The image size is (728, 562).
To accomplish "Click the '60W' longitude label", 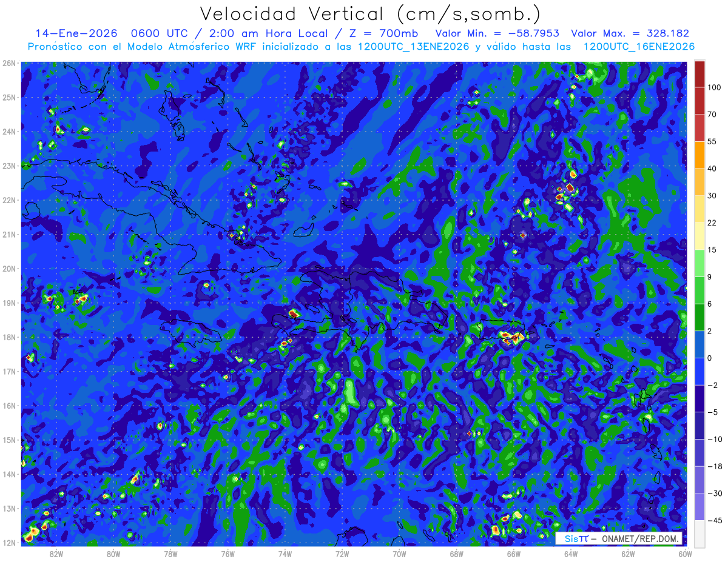I will (x=685, y=554).
